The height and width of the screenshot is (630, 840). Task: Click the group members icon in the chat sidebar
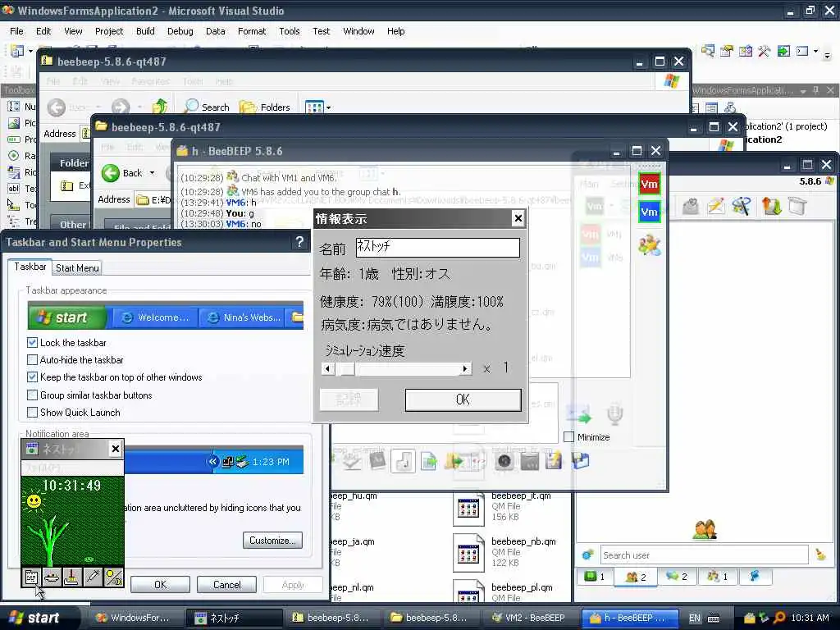click(650, 244)
